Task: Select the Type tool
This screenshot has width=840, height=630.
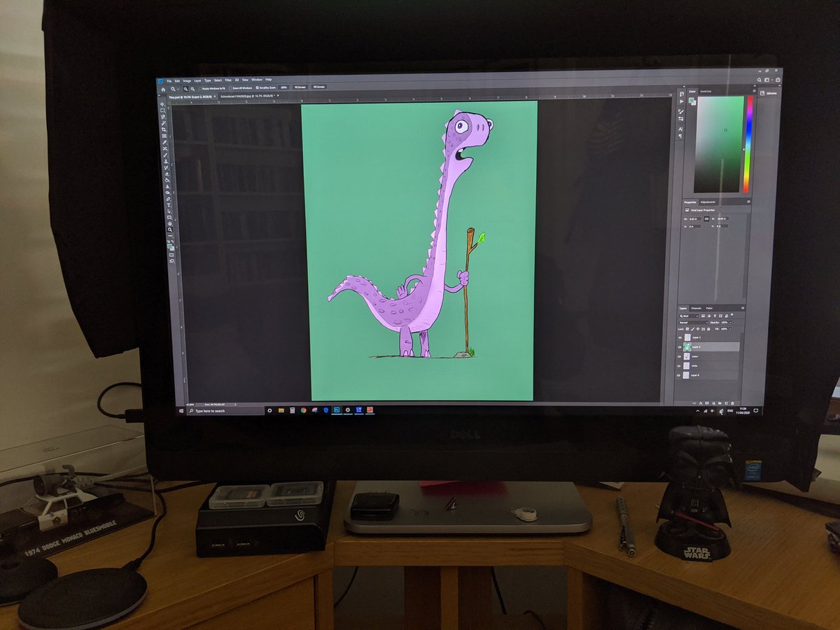Action: 169,205
